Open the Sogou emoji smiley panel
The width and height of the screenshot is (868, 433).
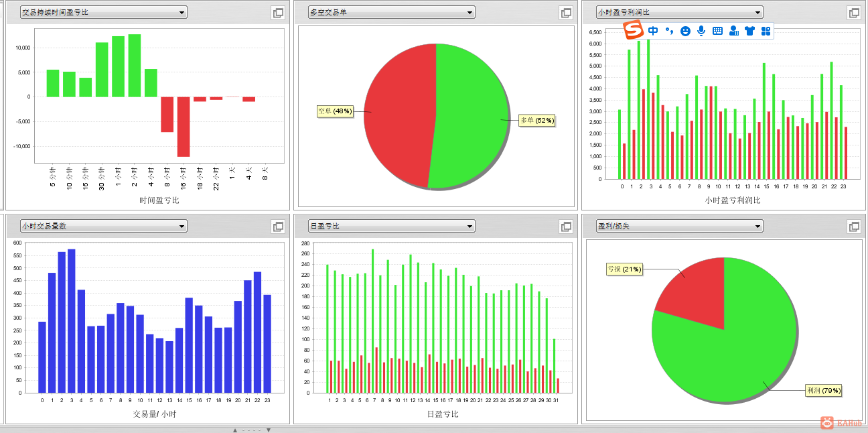click(x=685, y=31)
